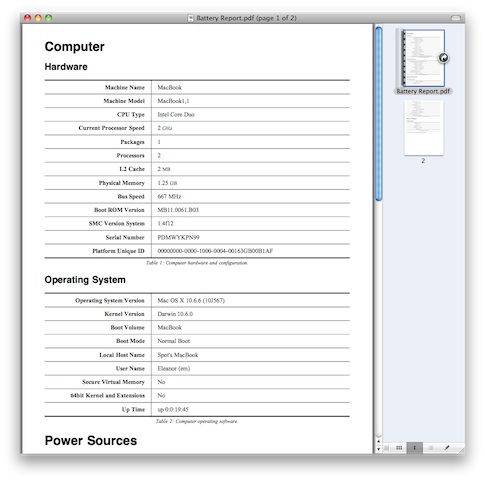Click the Boot Volume label
The width and height of the screenshot is (485, 481).
pyautogui.click(x=127, y=328)
